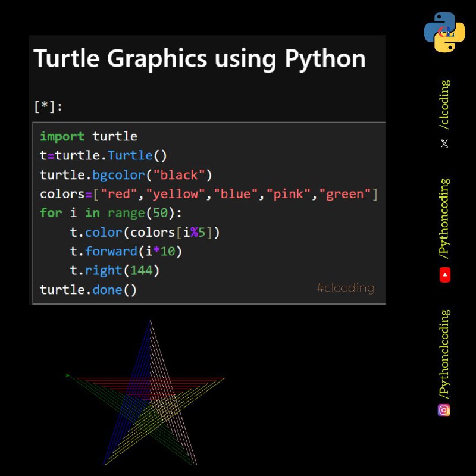Click the range(50) loop line
This screenshot has height=476, width=476.
tap(111, 213)
